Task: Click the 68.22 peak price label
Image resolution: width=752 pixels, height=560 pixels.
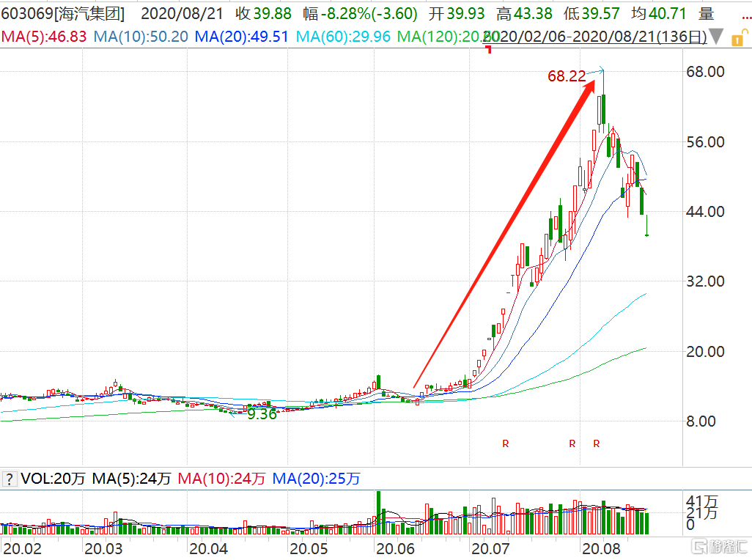Action: coord(567,76)
